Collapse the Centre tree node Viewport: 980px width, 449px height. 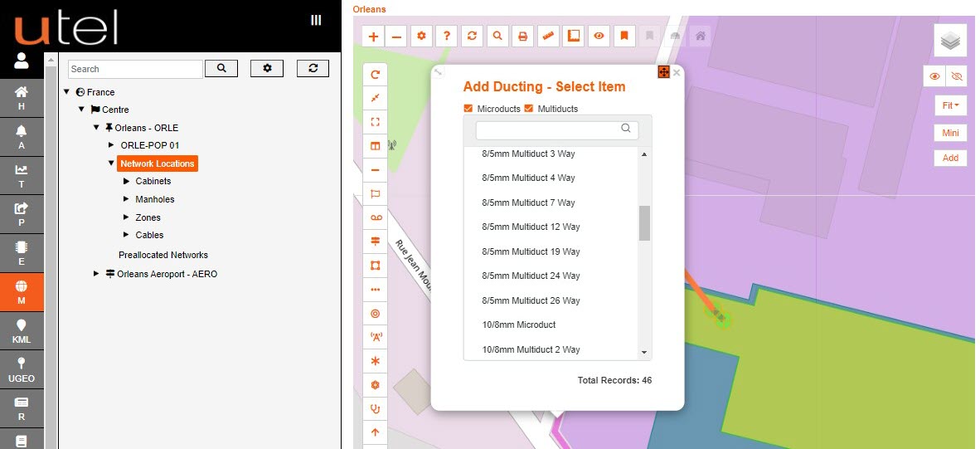[82, 110]
